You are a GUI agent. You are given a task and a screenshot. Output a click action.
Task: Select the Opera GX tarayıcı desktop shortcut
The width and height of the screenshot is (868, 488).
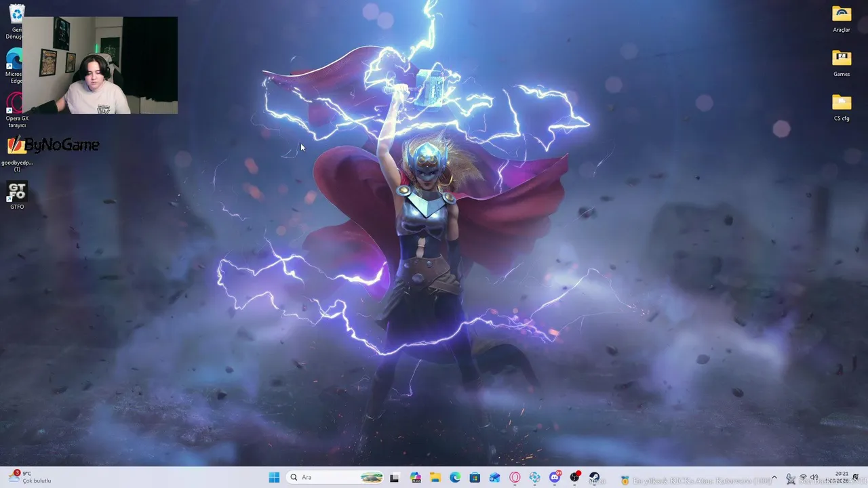[17, 110]
